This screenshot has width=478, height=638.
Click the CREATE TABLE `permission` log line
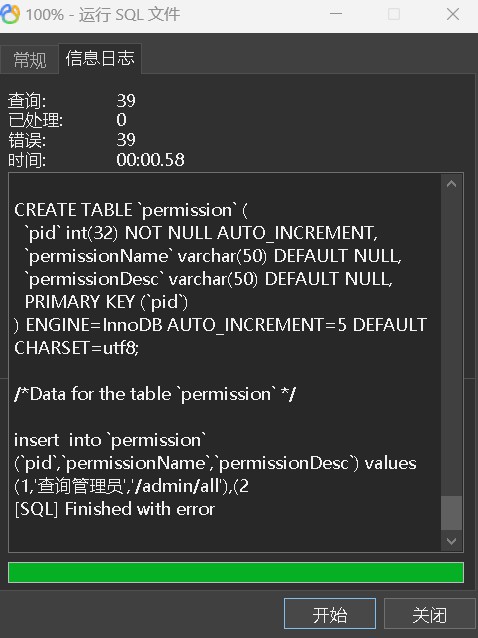point(131,210)
